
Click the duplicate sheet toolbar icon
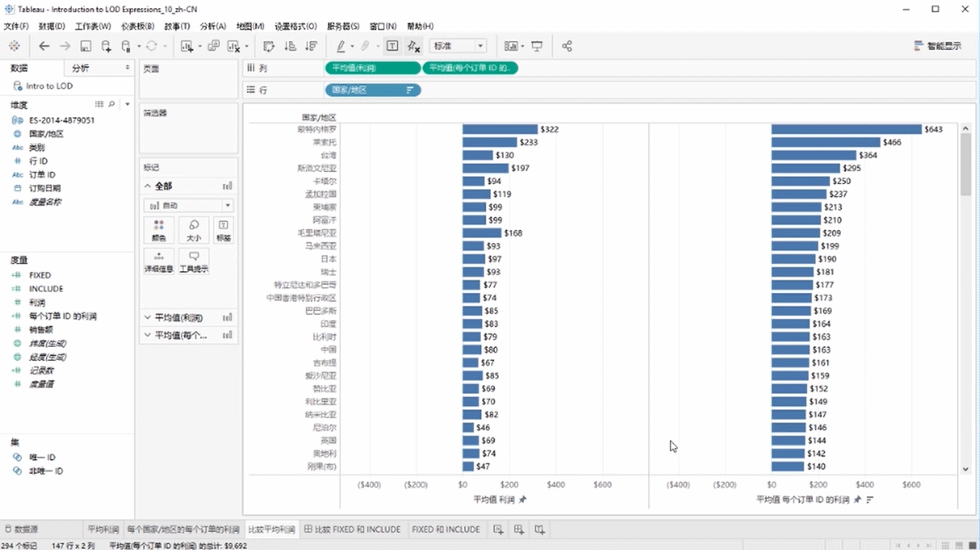[x=214, y=47]
